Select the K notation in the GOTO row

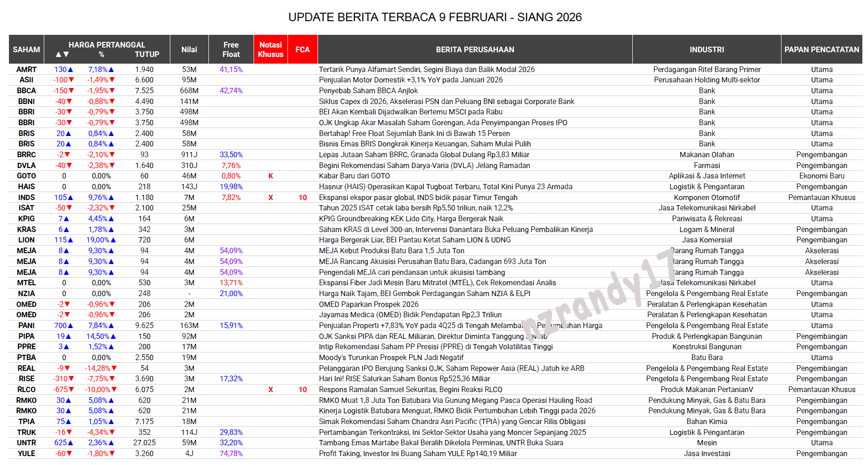click(271, 176)
